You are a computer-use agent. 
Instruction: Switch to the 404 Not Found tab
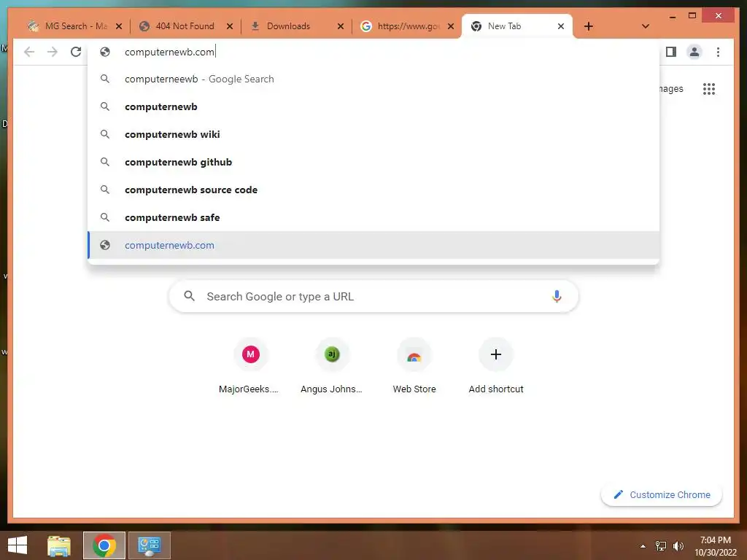point(185,26)
